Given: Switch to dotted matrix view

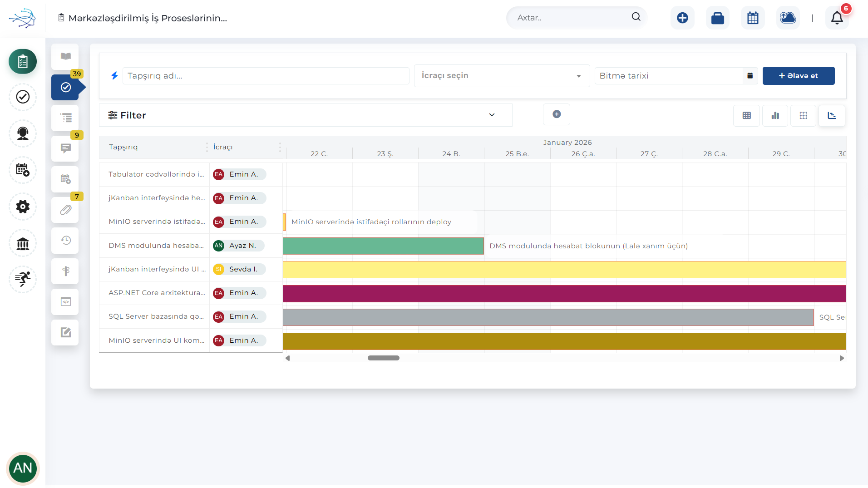Looking at the screenshot, I should click(x=804, y=116).
